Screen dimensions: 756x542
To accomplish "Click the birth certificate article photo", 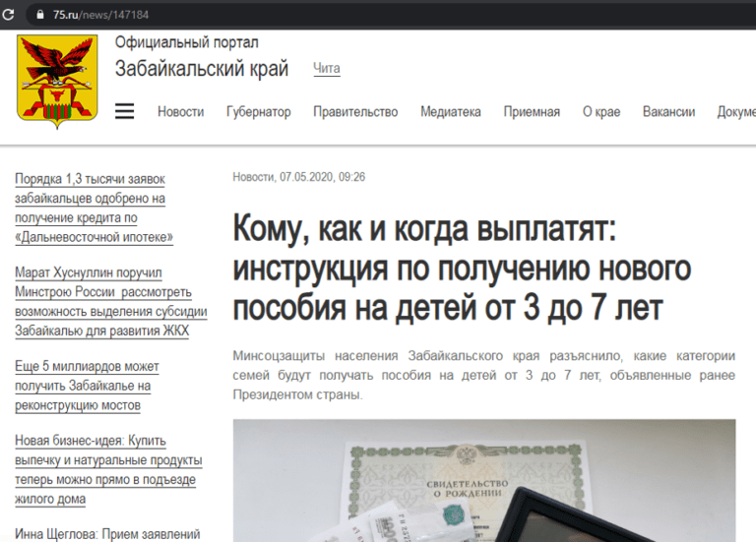I will (484, 480).
